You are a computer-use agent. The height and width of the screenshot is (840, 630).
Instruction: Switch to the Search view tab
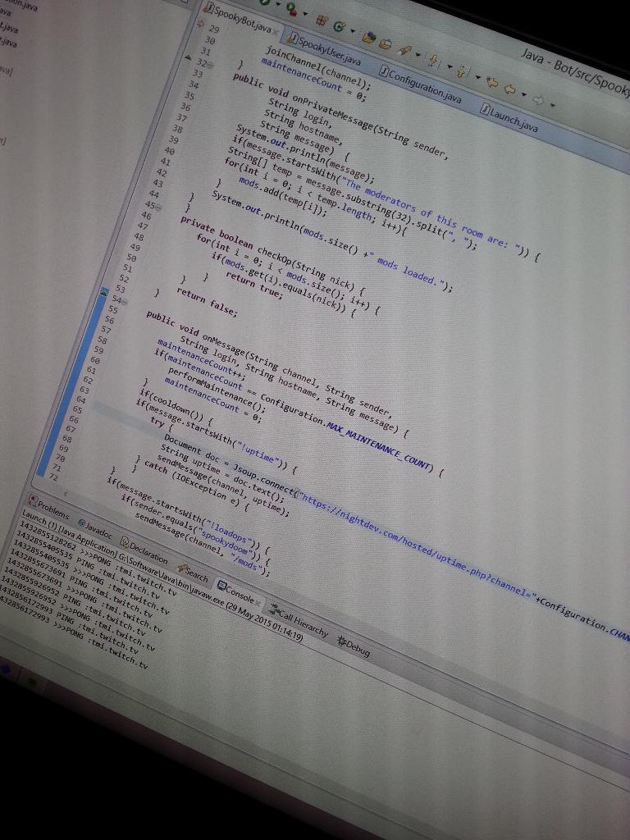click(193, 573)
